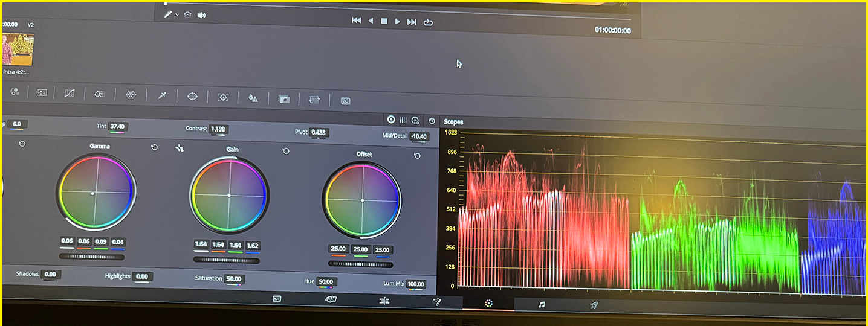Switch to the Edit page
The width and height of the screenshot is (868, 326).
click(384, 301)
